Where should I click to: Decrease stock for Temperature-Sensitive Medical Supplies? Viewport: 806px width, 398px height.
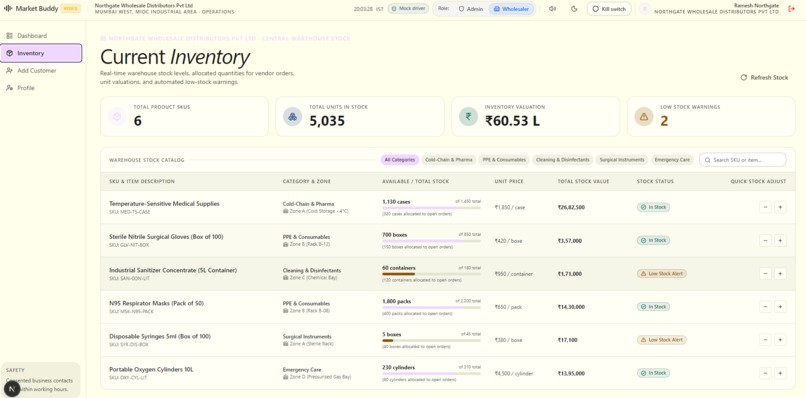pyautogui.click(x=765, y=207)
